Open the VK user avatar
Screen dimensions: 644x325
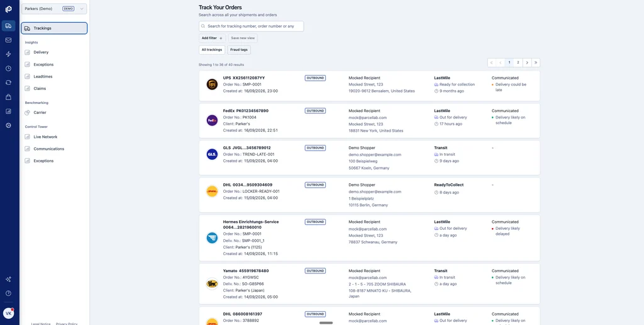click(x=8, y=313)
